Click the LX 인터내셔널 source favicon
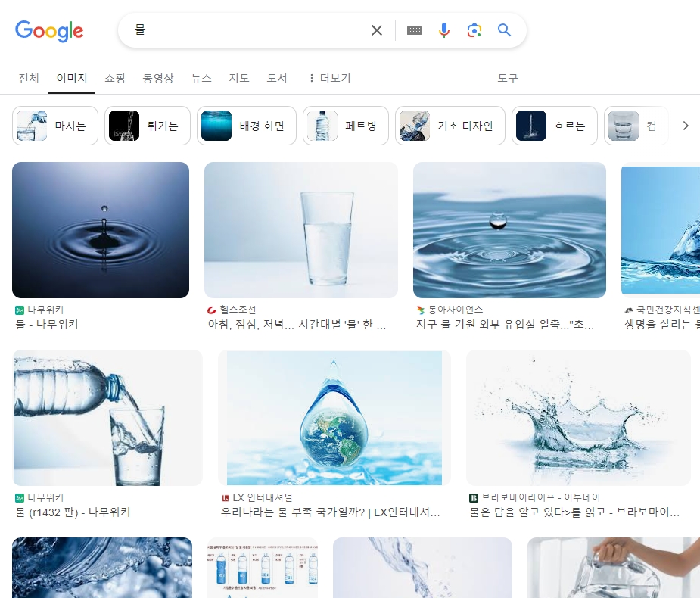This screenshot has width=700, height=598. coord(226,497)
